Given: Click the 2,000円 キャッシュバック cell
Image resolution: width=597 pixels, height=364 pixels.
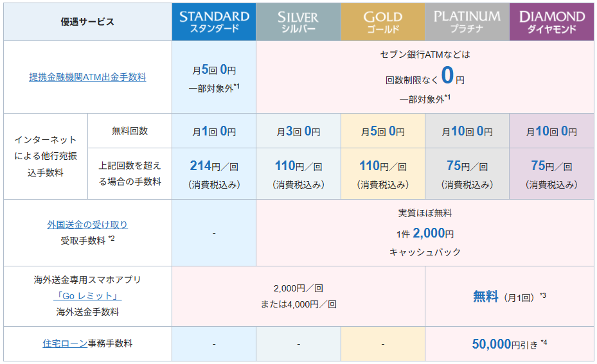Looking at the screenshot, I should [x=425, y=233].
